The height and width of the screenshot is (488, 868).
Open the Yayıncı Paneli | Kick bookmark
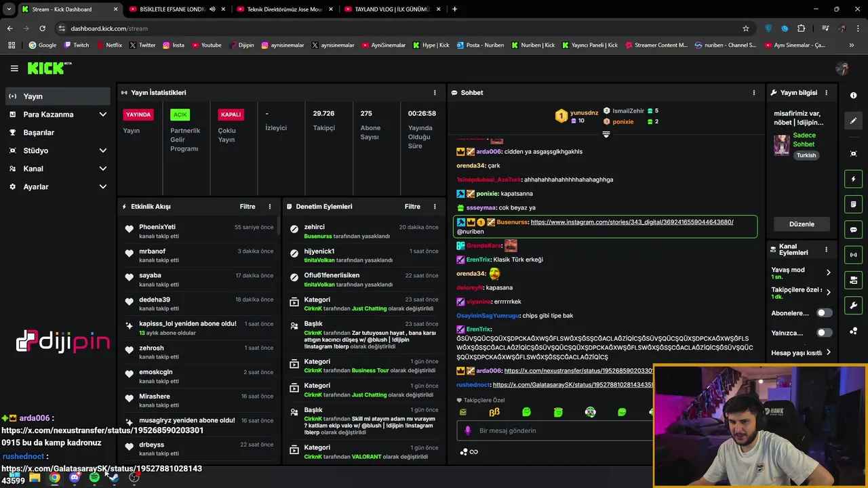[x=590, y=45]
